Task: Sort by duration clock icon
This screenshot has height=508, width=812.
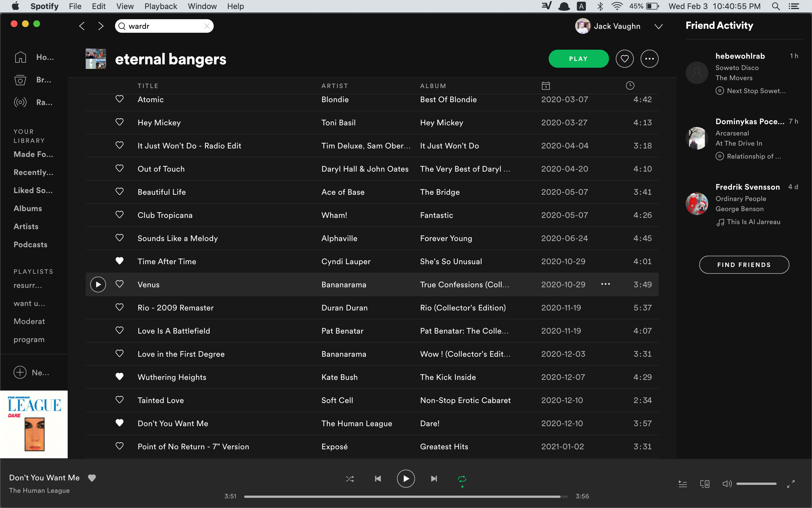Action: click(630, 86)
